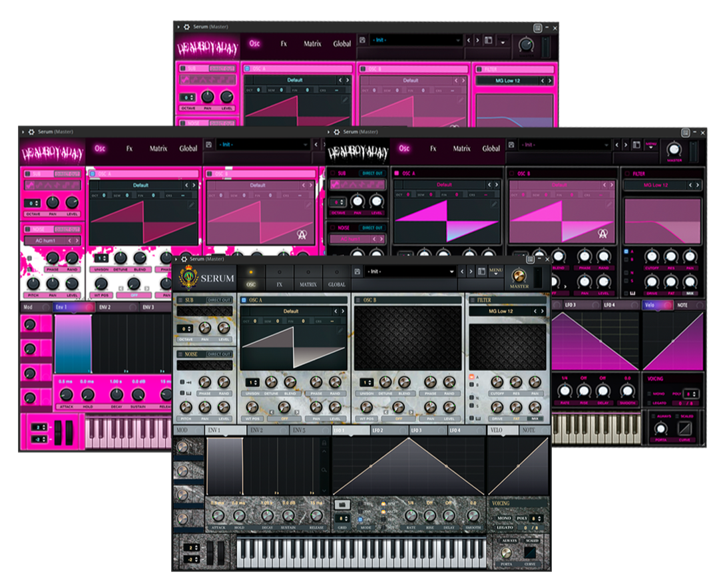Click the MASTER volume knob in the marble window

coord(519,276)
